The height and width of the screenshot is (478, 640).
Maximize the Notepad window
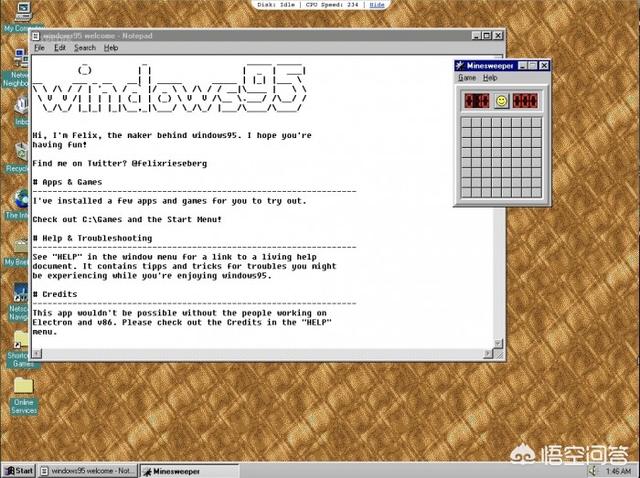click(x=487, y=36)
